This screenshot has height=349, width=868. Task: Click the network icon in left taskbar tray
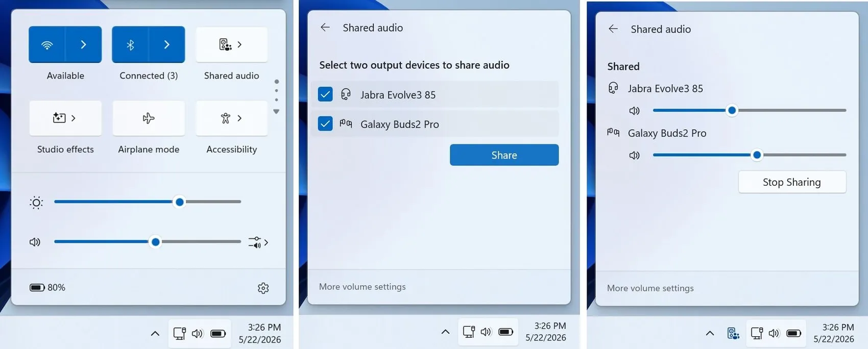pyautogui.click(x=179, y=334)
